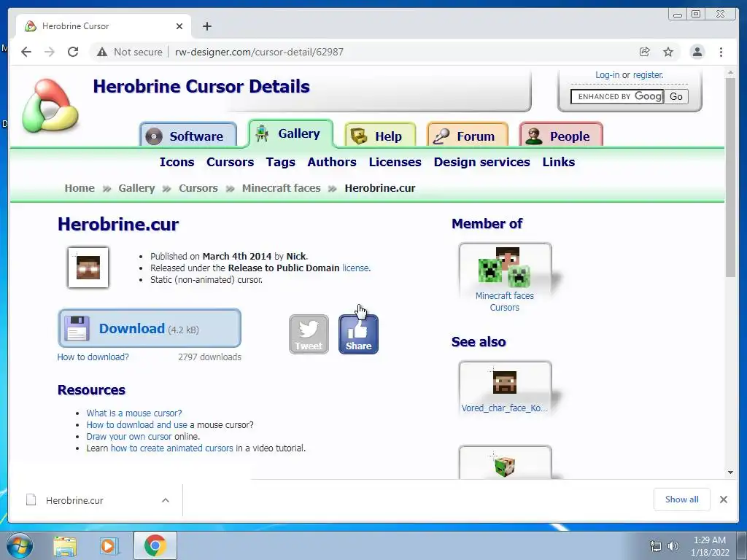Close the downloads bar
This screenshot has height=560, width=747.
(x=724, y=499)
